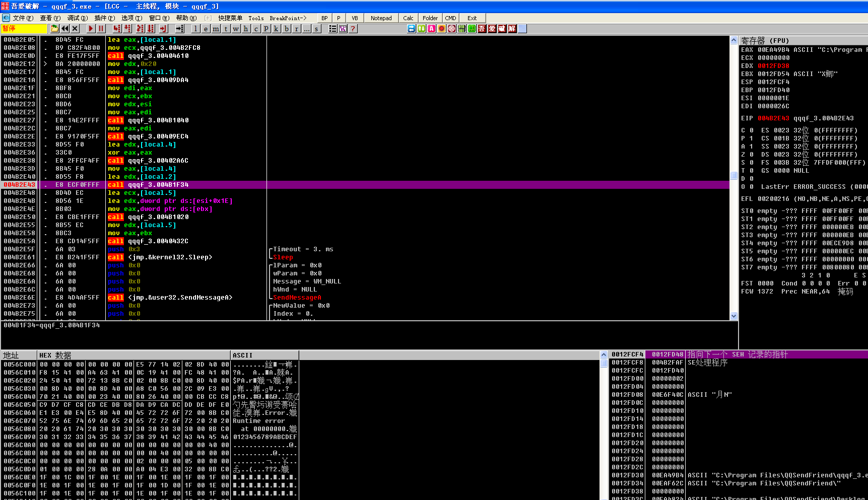Click the debugging options list icon
The height and width of the screenshot is (500, 868).
pyautogui.click(x=332, y=29)
